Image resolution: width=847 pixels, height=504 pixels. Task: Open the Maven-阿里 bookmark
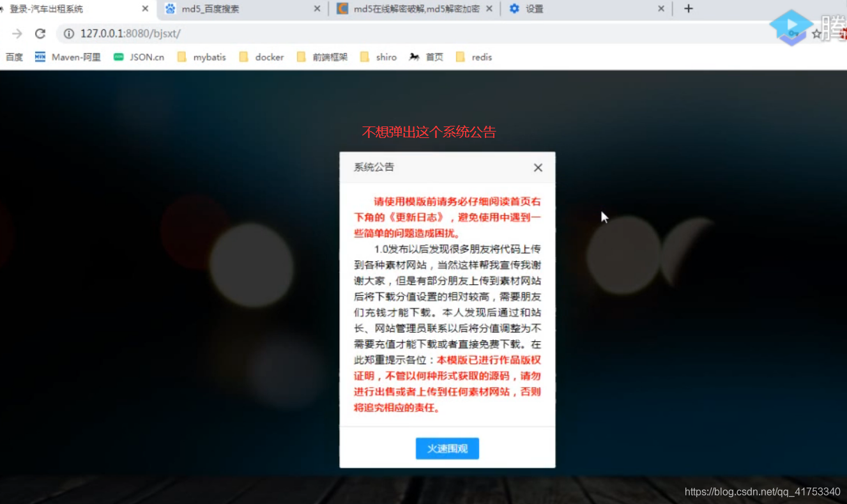68,57
